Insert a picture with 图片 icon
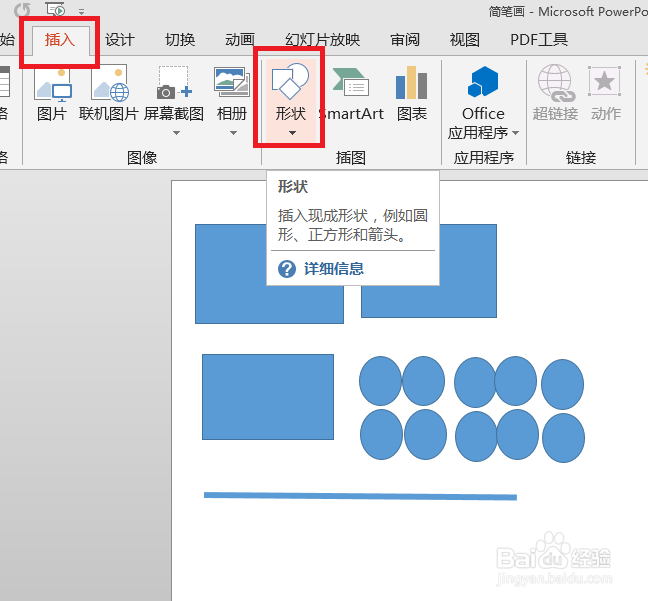The height and width of the screenshot is (601, 648). (x=52, y=85)
